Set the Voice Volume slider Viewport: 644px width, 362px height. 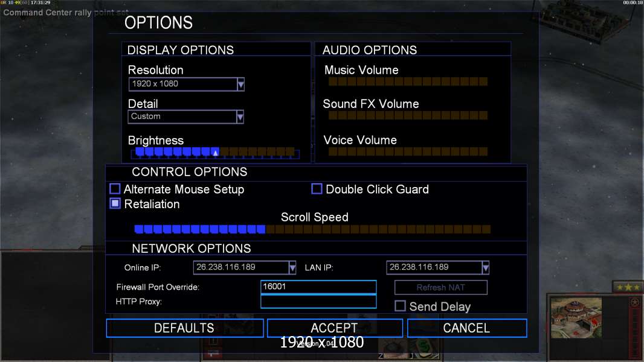point(408,151)
